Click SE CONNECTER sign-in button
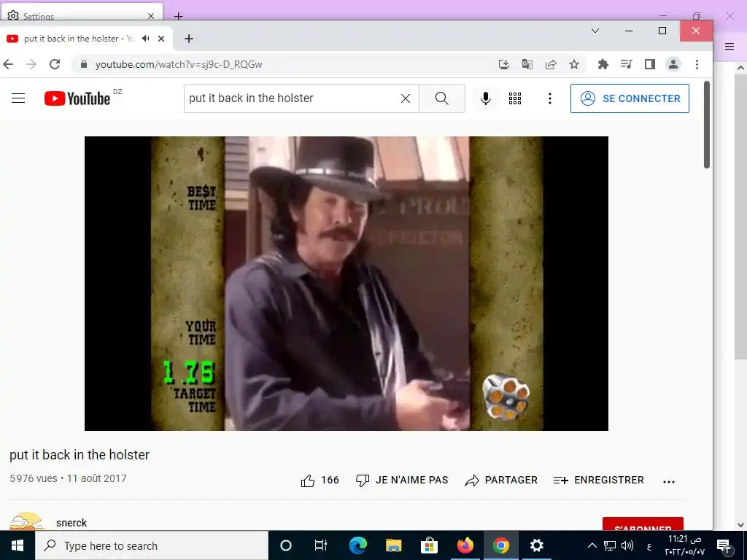The height and width of the screenshot is (560, 747). [630, 98]
